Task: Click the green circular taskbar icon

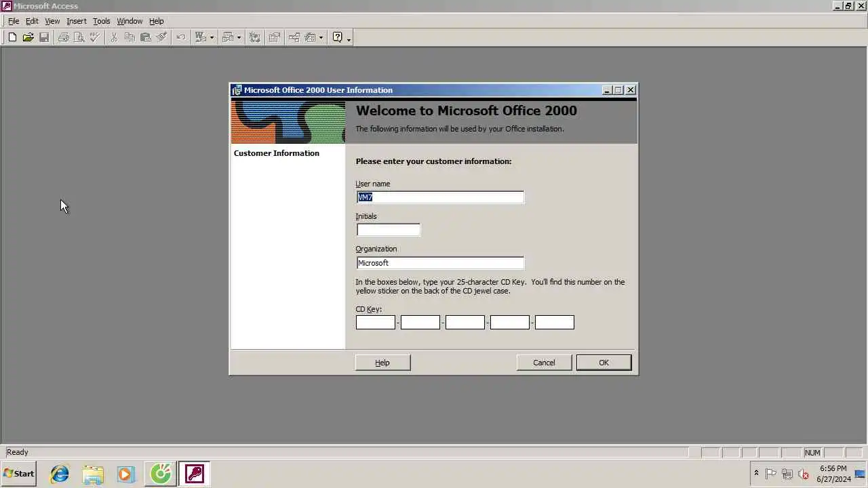Action: tap(161, 474)
